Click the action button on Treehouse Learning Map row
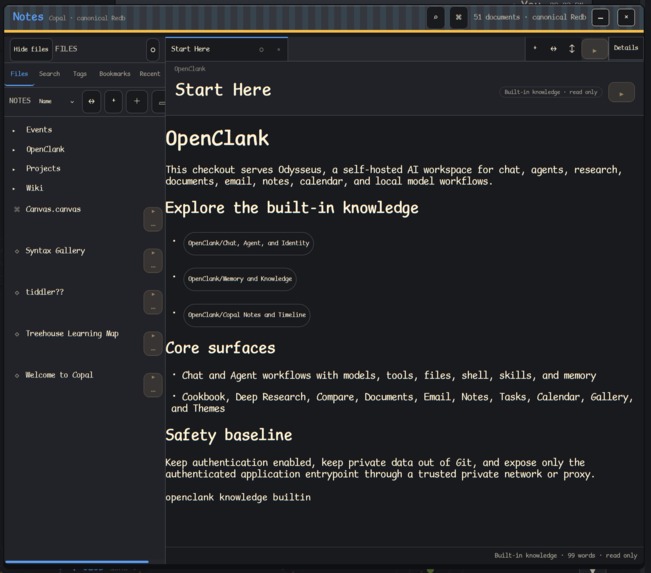The height and width of the screenshot is (573, 651). 153,343
